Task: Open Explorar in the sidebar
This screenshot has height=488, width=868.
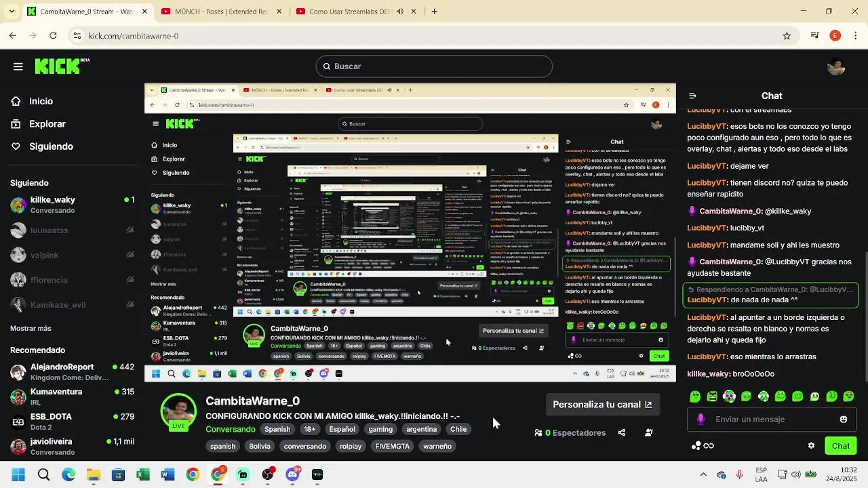Action: (x=38, y=124)
